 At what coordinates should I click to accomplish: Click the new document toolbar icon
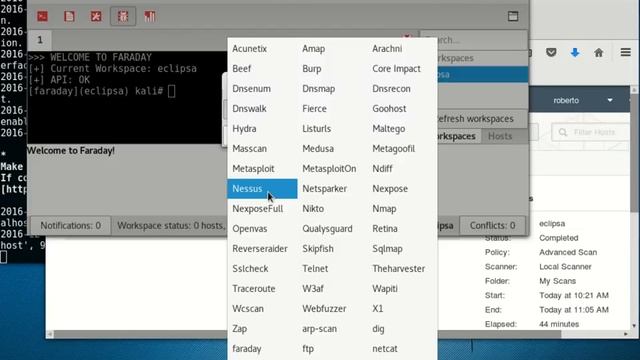click(x=69, y=16)
